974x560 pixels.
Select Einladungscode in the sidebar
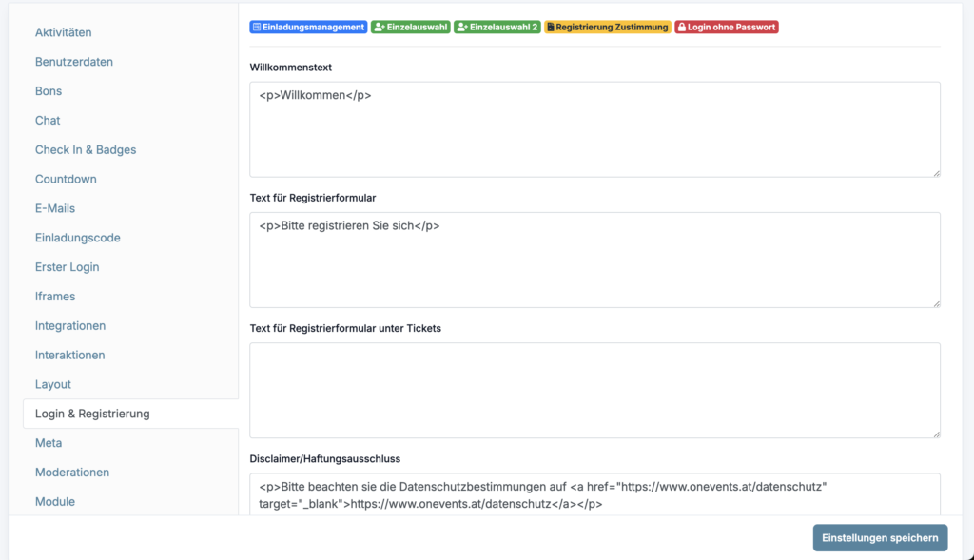point(78,238)
